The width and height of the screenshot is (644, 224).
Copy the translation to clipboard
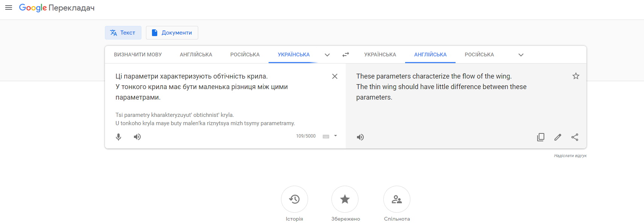pyautogui.click(x=541, y=137)
